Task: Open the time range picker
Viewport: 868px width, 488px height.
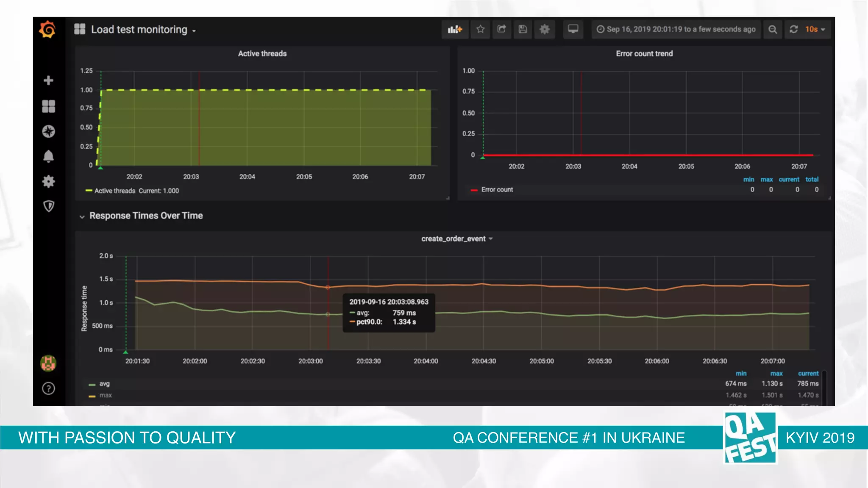Action: (676, 29)
